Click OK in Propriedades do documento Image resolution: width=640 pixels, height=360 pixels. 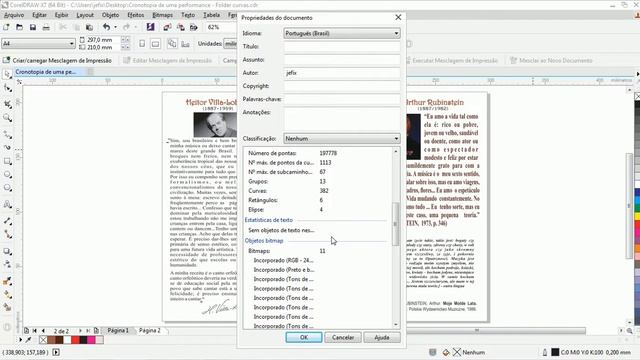tap(304, 338)
